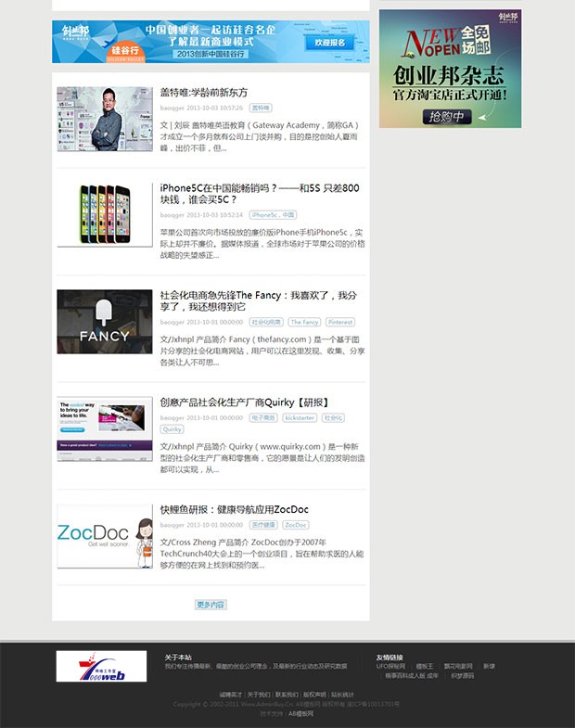Click the date 2013-10-03 10:52:14

tap(214, 215)
